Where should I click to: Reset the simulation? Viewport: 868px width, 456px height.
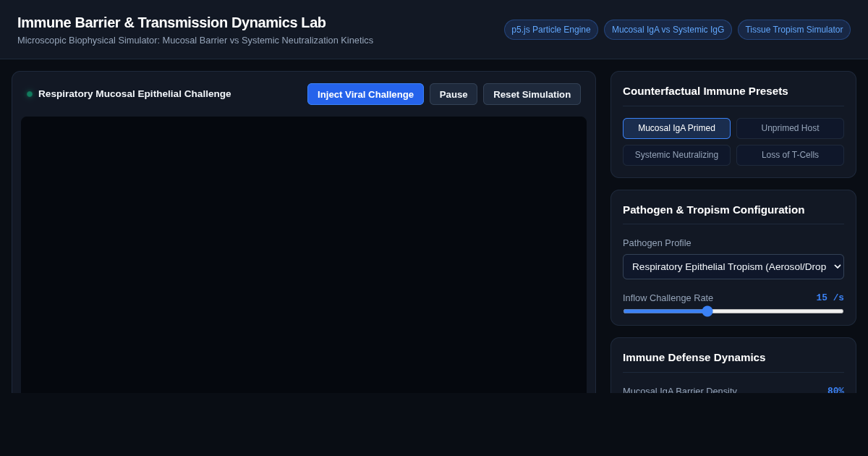point(532,94)
